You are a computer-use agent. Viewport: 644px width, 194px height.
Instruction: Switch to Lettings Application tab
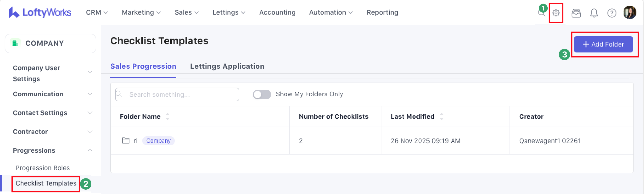227,66
